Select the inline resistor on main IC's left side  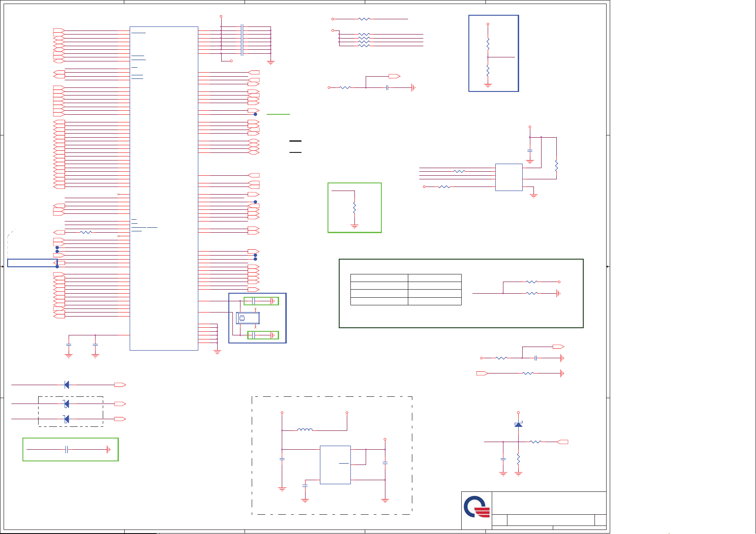86,232
